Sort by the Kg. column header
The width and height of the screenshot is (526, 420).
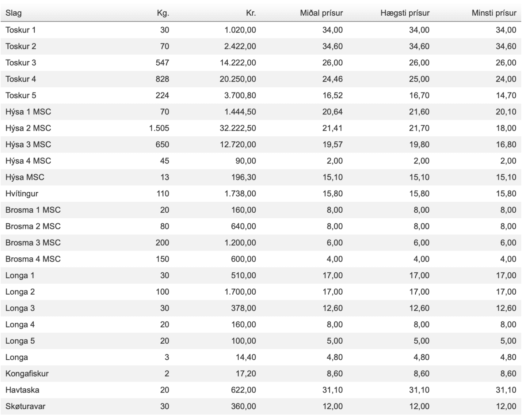[163, 13]
